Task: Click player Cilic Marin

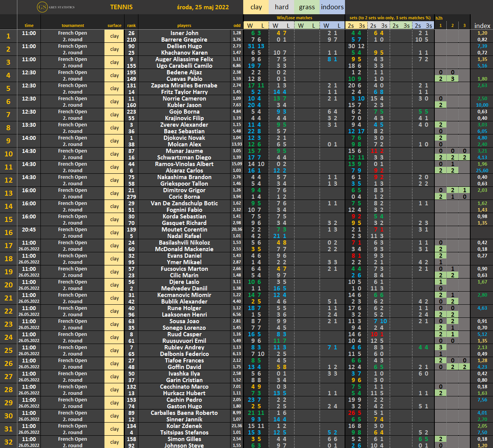Action: click(x=184, y=275)
